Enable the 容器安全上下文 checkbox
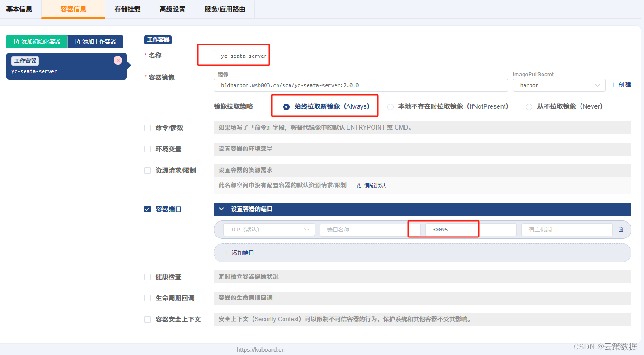 pos(147,319)
